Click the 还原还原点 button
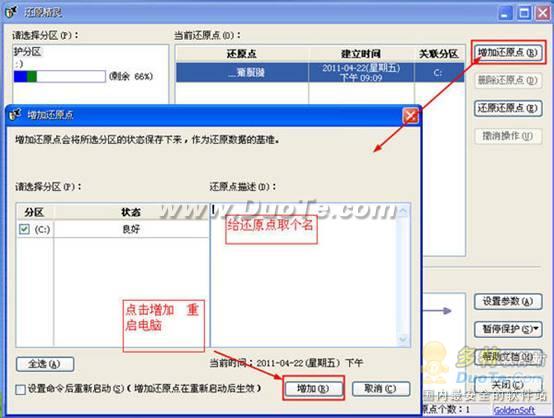This screenshot has width=554, height=418. (x=508, y=108)
